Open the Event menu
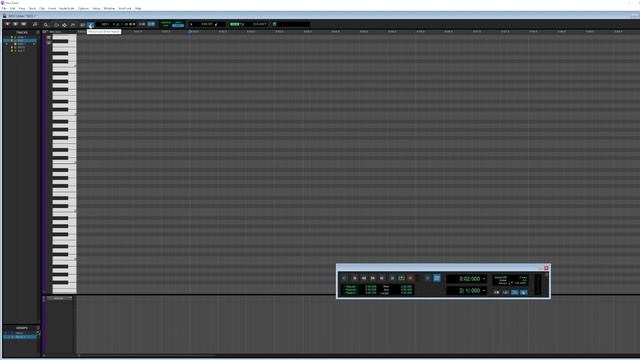Viewport: 640px width, 360px height. pos(52,8)
